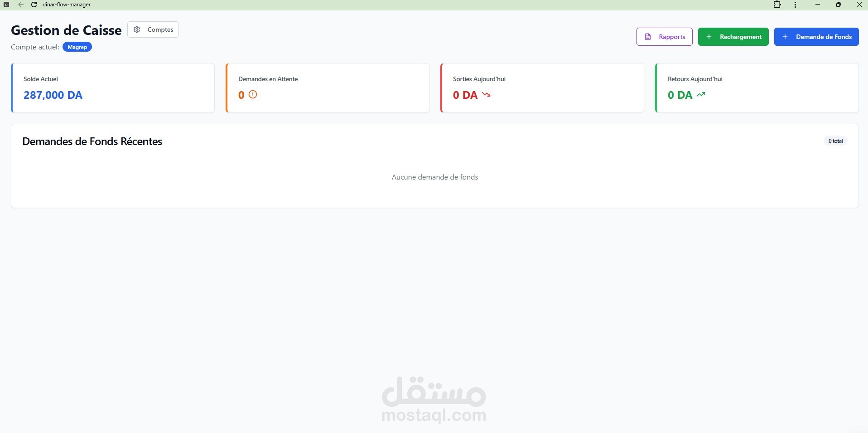Click the gear icon next to Comptes
This screenshot has width=868, height=433.
click(x=137, y=29)
